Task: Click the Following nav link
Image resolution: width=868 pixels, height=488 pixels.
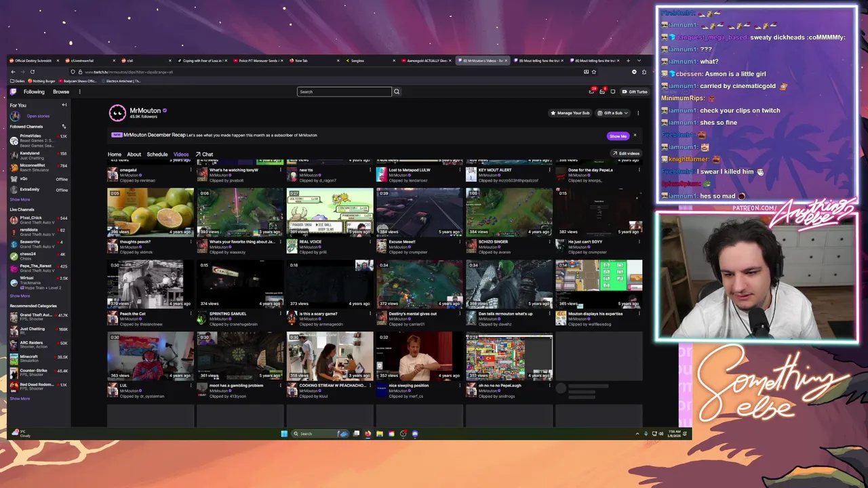Action: click(x=34, y=91)
